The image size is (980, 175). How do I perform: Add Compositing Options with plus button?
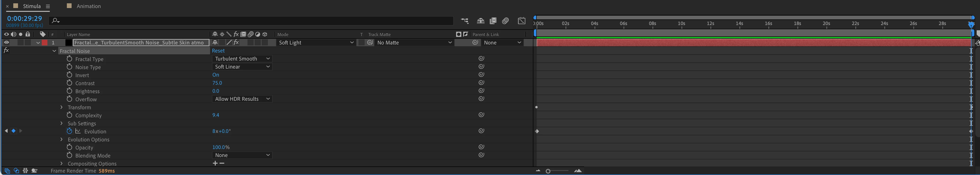click(x=215, y=163)
